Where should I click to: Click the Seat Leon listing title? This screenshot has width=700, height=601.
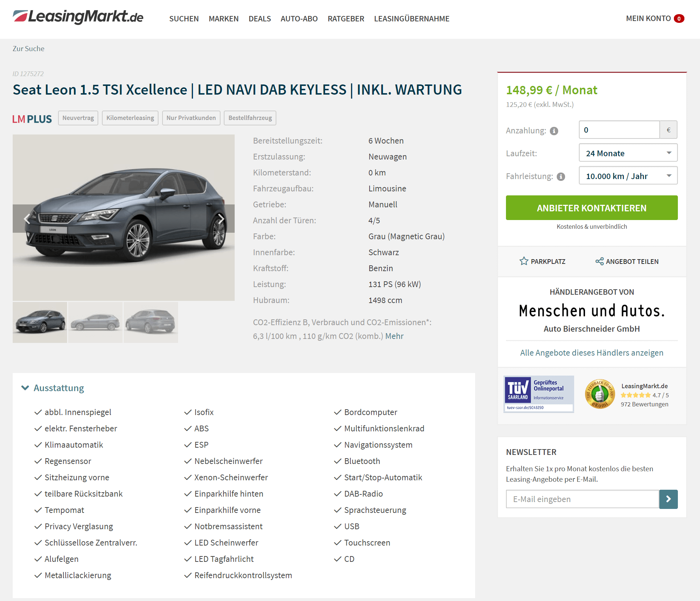tap(237, 90)
